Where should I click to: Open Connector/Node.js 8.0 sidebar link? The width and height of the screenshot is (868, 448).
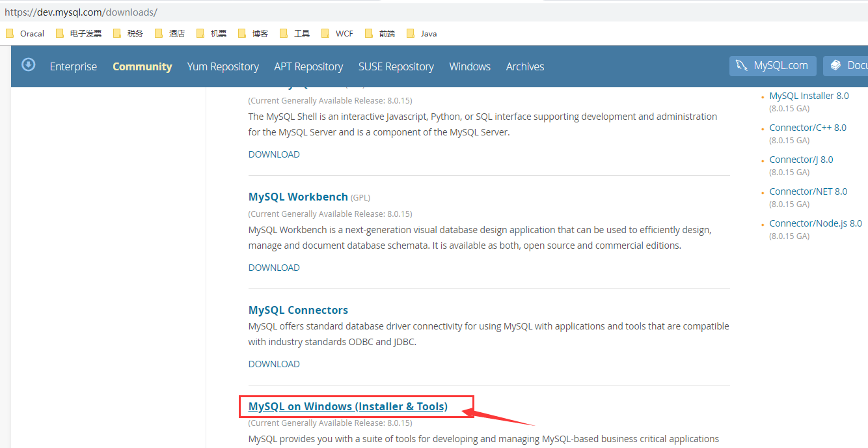point(815,223)
